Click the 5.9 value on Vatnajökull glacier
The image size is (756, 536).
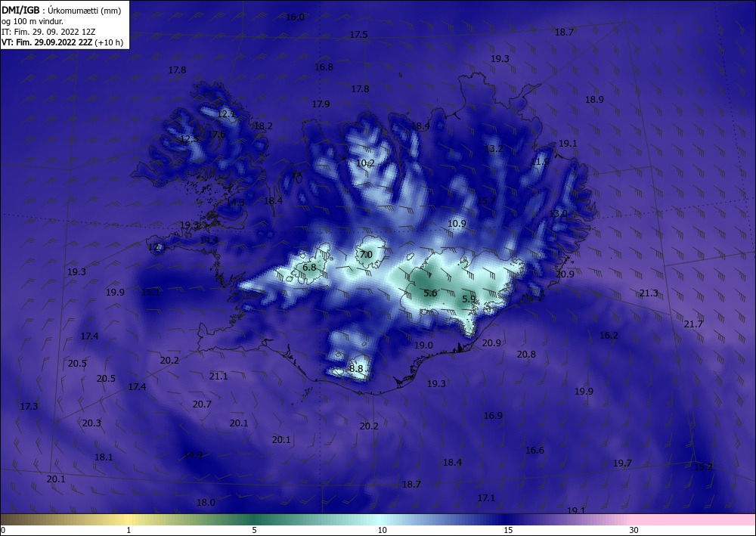(x=469, y=299)
